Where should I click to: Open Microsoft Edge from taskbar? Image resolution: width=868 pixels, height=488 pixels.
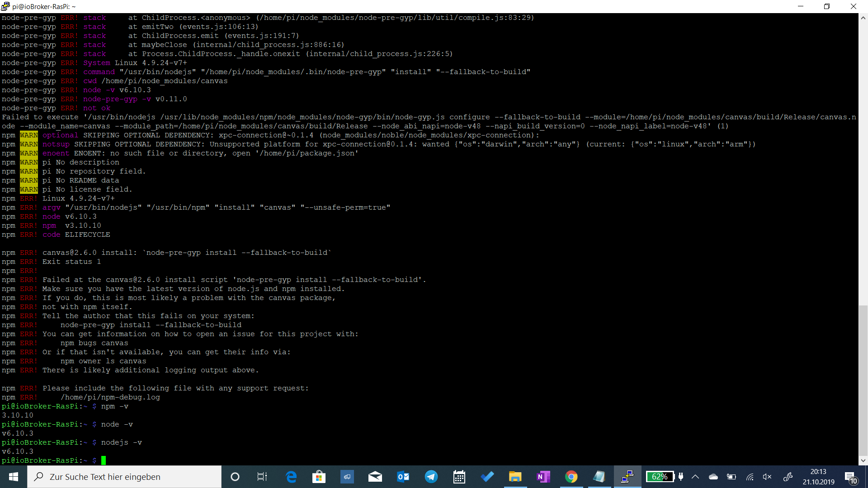[291, 477]
